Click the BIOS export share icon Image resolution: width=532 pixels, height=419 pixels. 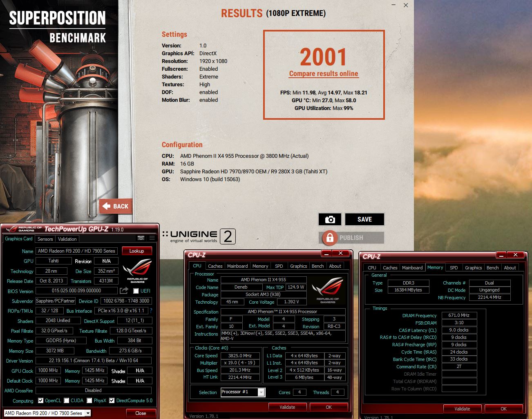pos(124,291)
